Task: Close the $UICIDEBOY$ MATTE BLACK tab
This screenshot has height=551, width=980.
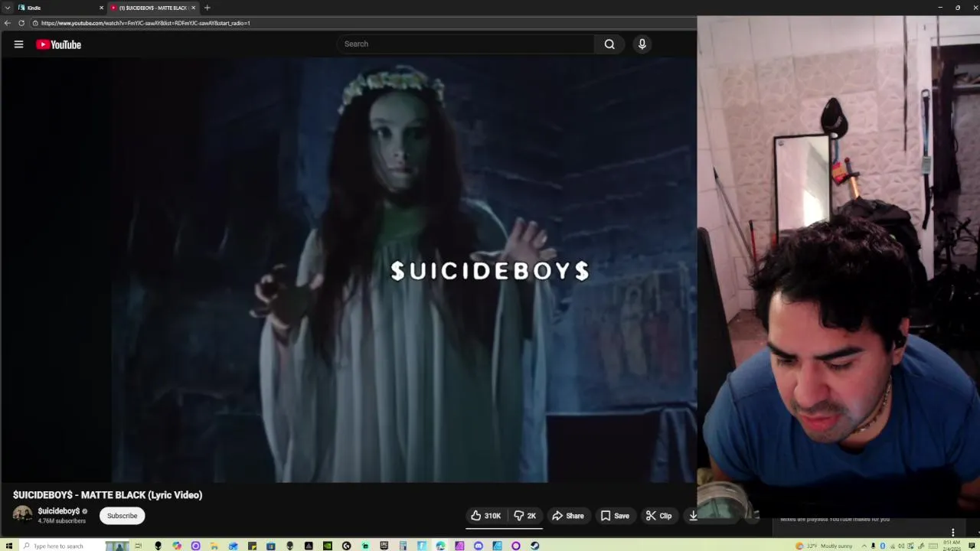Action: click(x=194, y=8)
